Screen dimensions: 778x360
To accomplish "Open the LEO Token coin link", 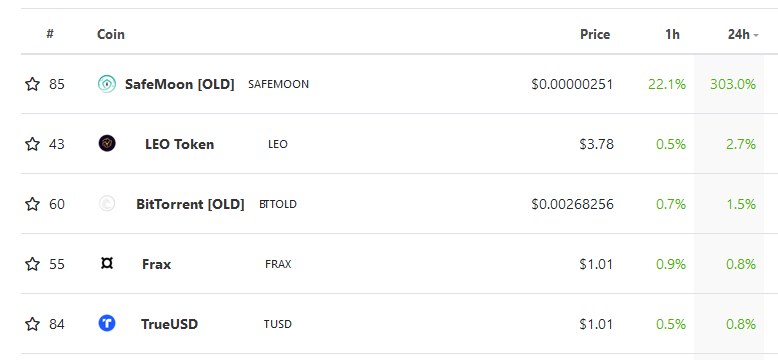I will (x=180, y=144).
